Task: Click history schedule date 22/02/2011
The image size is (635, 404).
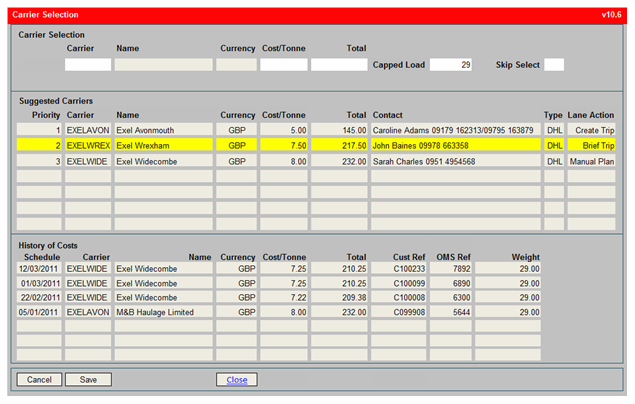Action: (x=39, y=298)
